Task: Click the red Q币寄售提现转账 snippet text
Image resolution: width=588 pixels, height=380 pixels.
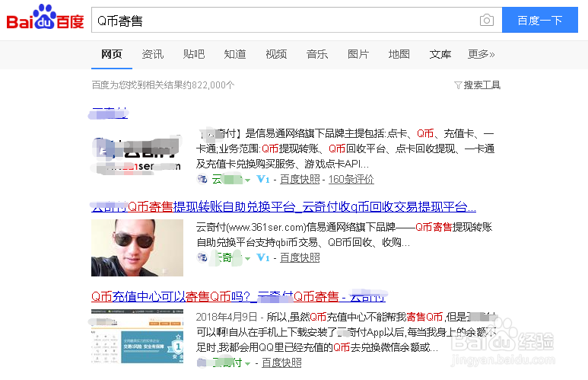Action: pyautogui.click(x=453, y=227)
